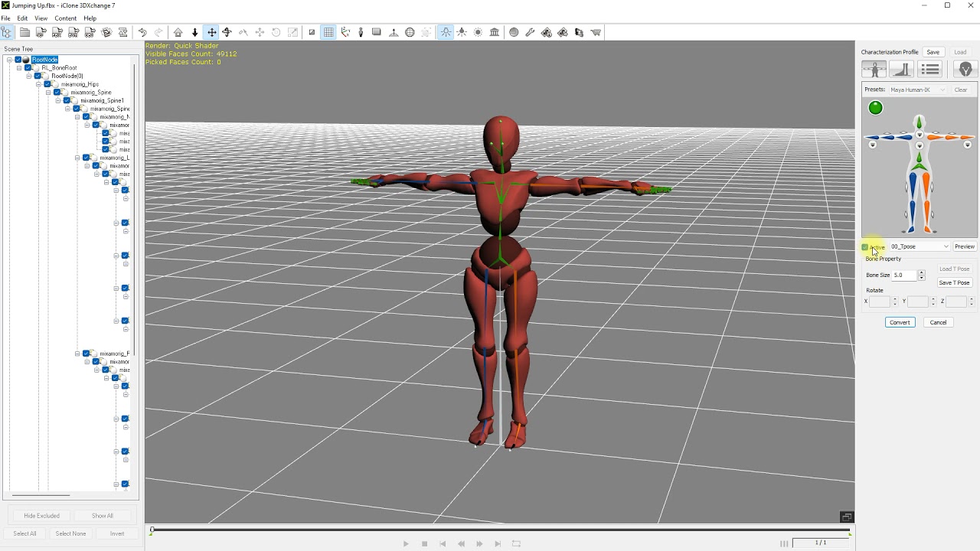Uncheck the mixamorig_Spine checkbox
This screenshot has width=980, height=551.
[x=57, y=93]
